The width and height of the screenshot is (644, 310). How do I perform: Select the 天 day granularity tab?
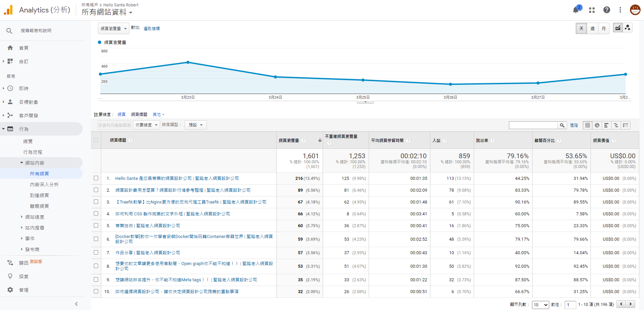coord(581,29)
